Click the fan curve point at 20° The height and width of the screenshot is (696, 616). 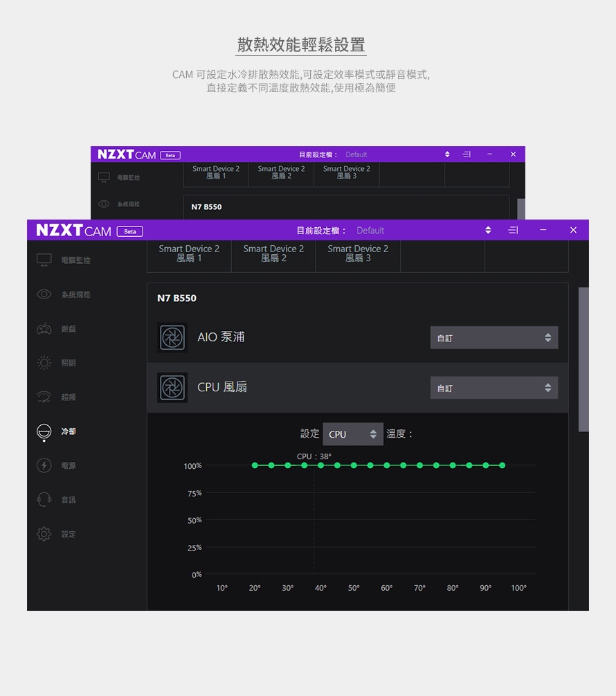[255, 465]
